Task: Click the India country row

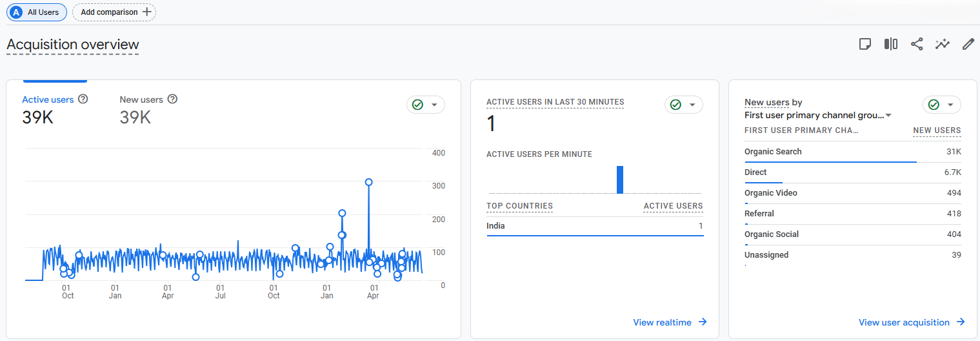Action: [x=595, y=226]
